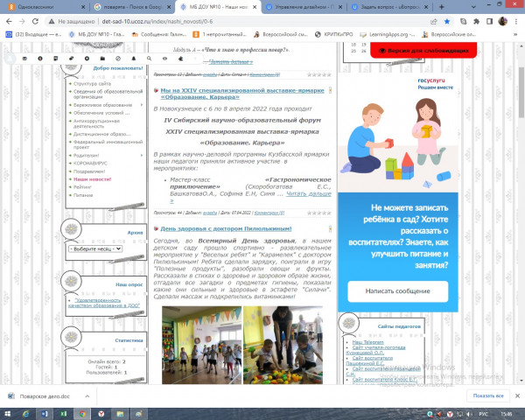Expand the Выберите месяц archive dropdown
Viewport: 525px width, 420px height.
coord(95,248)
